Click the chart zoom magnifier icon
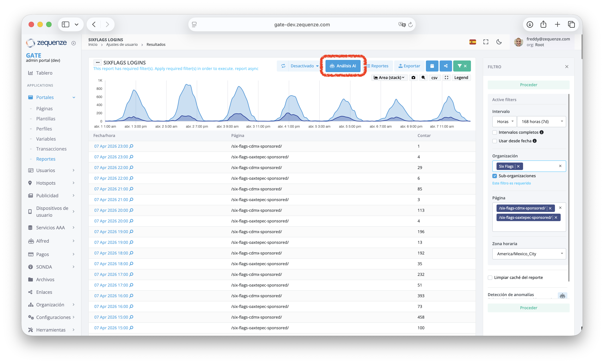 tap(423, 78)
